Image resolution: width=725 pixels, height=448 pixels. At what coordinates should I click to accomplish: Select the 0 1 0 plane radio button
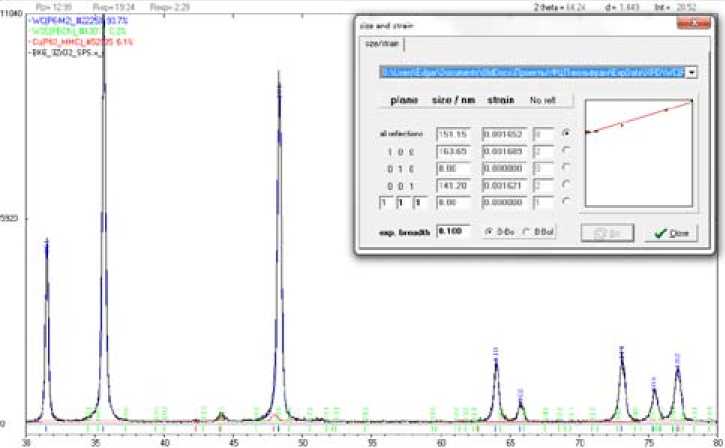[565, 167]
